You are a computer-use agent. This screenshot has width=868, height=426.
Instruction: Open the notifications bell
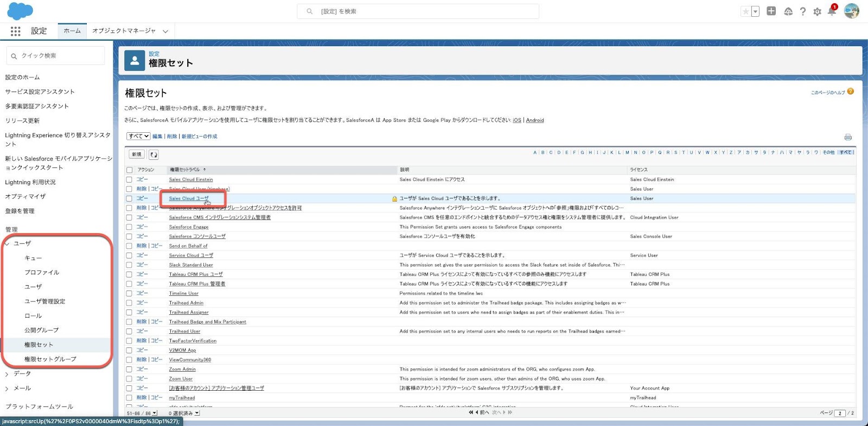tap(832, 11)
